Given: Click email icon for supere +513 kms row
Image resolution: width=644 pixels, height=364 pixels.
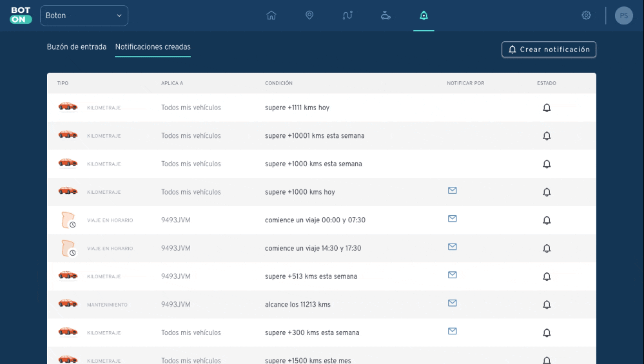Looking at the screenshot, I should [x=452, y=275].
